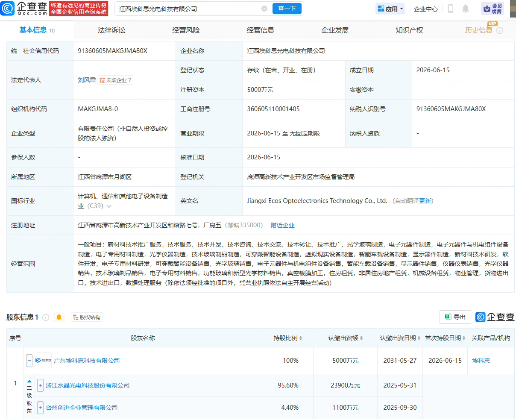Switch to the 法律诉讼 tab

click(x=111, y=30)
